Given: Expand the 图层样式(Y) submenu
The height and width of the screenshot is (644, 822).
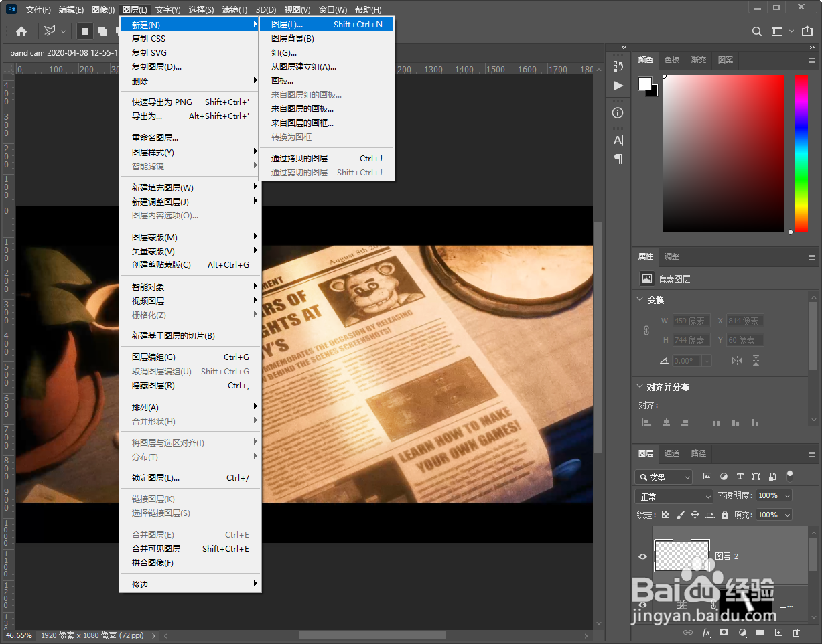Looking at the screenshot, I should (x=190, y=152).
